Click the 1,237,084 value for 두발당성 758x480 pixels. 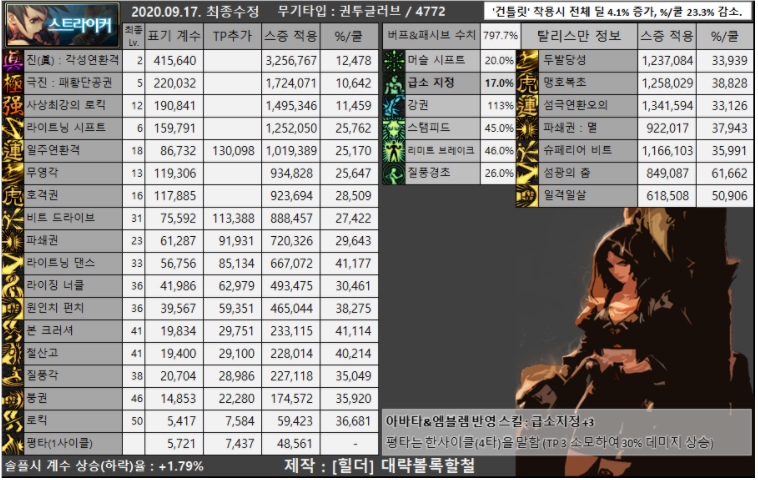click(667, 61)
